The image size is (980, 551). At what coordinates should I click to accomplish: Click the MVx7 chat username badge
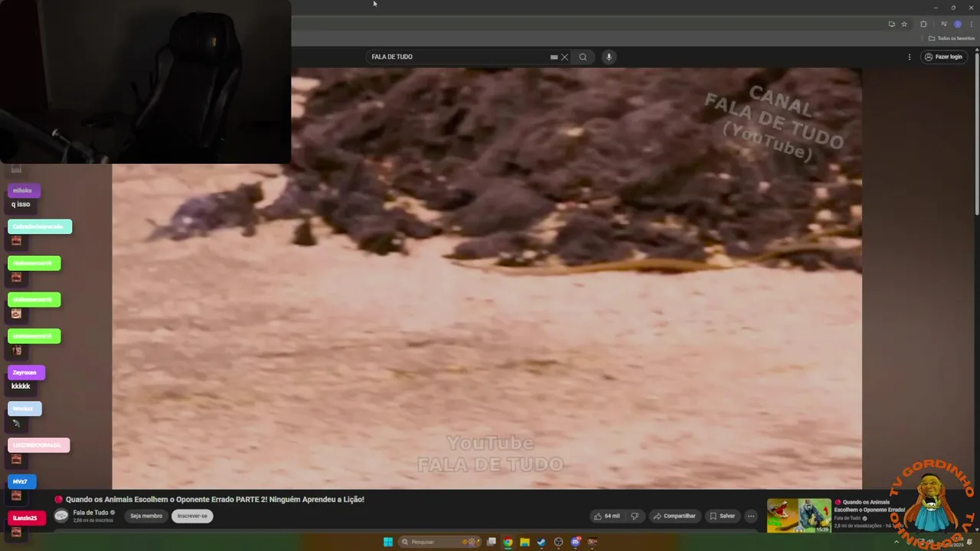click(21, 481)
